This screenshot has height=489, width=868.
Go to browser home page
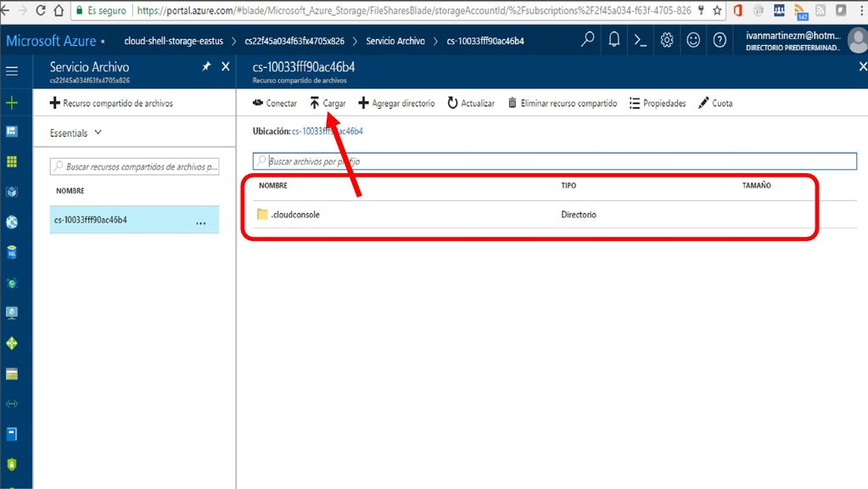coord(59,10)
